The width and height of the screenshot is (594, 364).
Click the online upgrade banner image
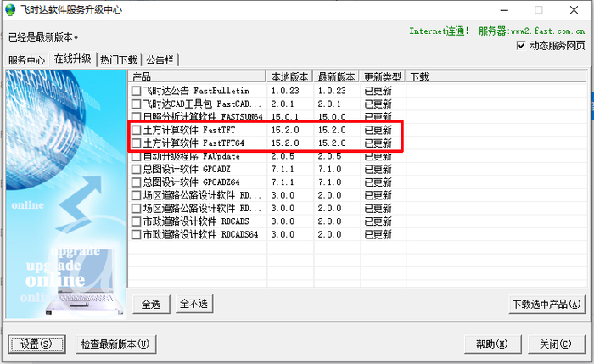(65, 194)
